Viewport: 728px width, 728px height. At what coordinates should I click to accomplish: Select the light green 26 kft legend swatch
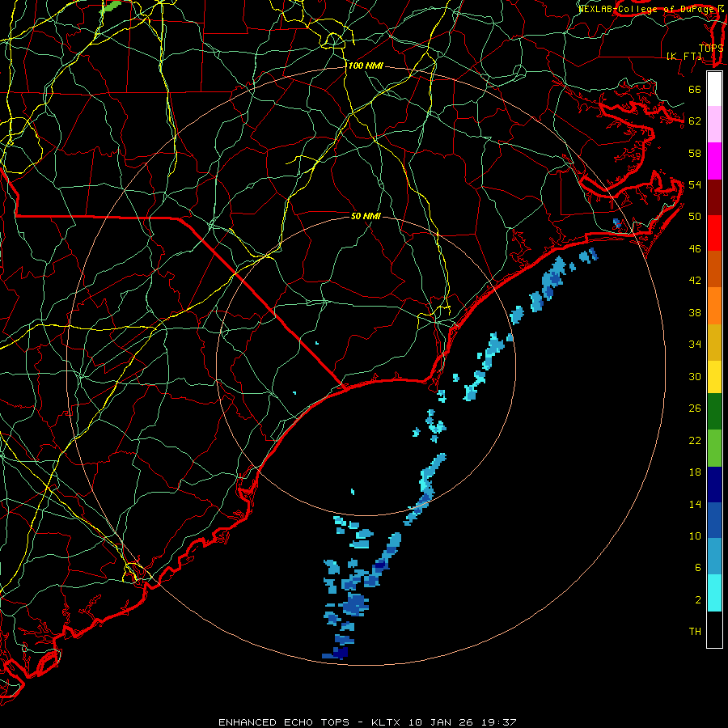click(x=714, y=448)
